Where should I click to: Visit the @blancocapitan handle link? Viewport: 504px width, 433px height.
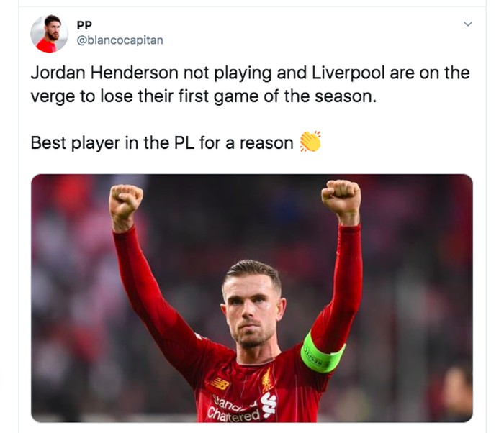click(x=120, y=40)
